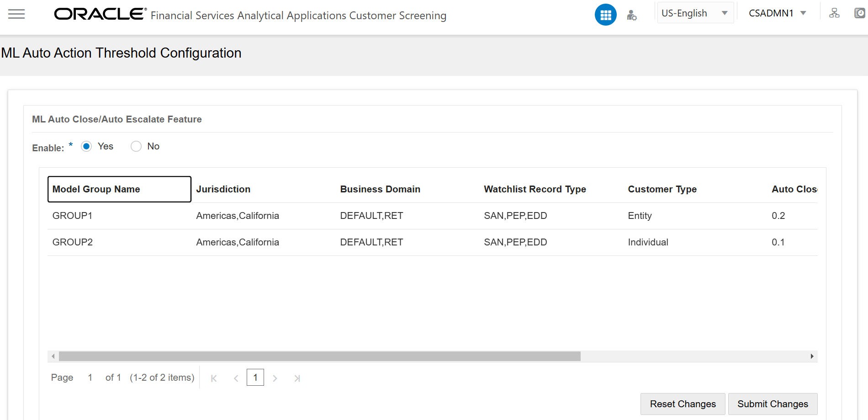Jump to first page using pagination icon
Screen dimensions: 868x420
[x=213, y=378]
